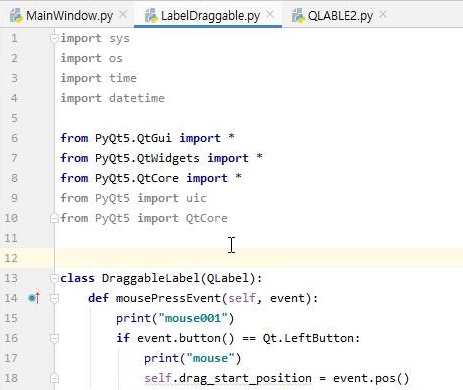
Task: Click the 'import os' line
Action: pos(91,58)
